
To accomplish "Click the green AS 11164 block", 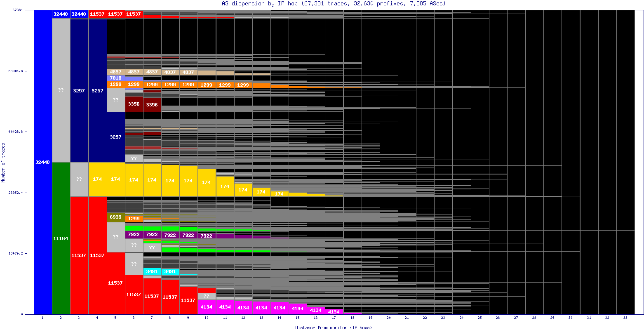I will 61,238.
